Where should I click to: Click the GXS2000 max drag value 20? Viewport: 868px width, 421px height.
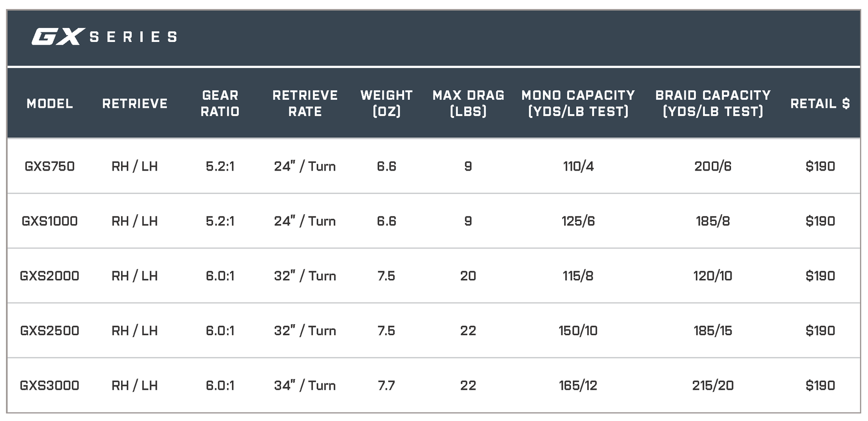click(x=468, y=276)
